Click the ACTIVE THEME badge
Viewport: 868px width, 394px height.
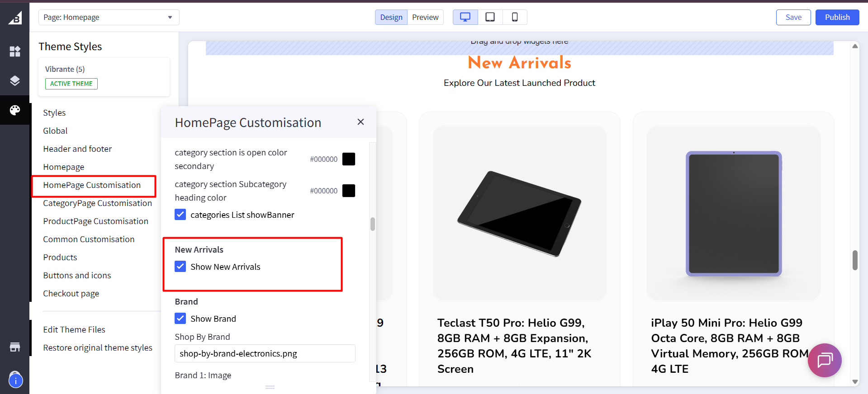pos(71,84)
